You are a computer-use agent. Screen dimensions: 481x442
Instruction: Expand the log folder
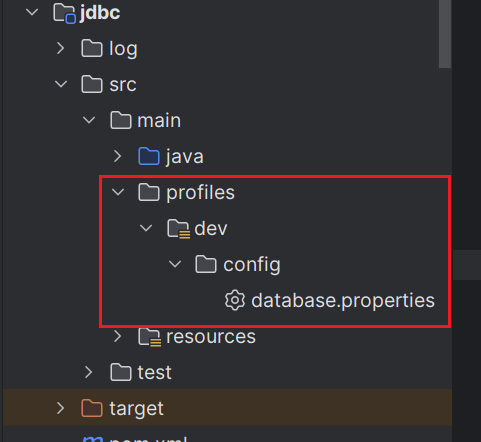(60, 48)
